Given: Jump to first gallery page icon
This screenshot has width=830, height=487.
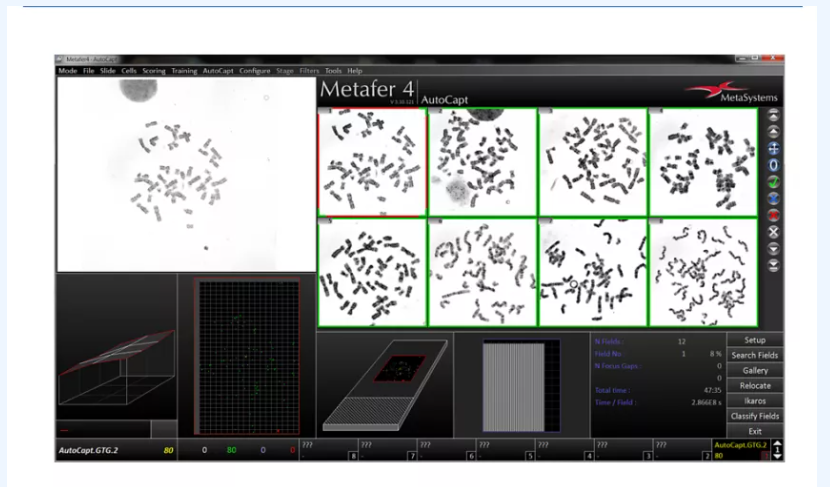Looking at the screenshot, I should click(x=773, y=115).
